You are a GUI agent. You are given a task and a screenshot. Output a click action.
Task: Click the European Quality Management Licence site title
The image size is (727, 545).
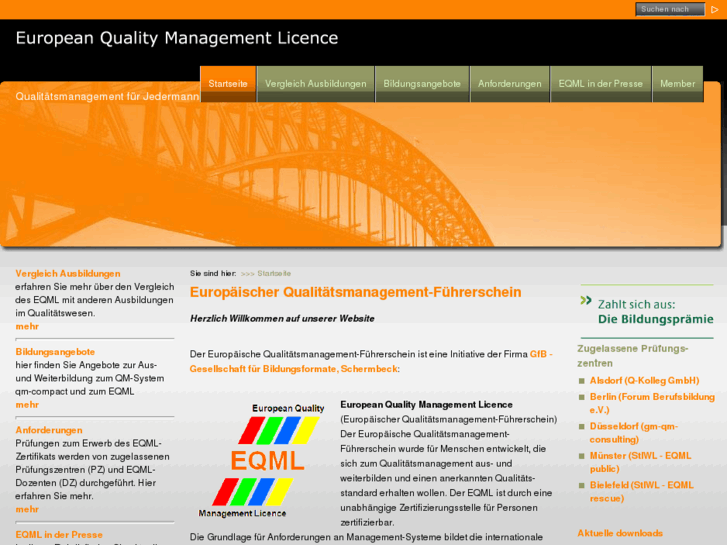[x=177, y=38]
